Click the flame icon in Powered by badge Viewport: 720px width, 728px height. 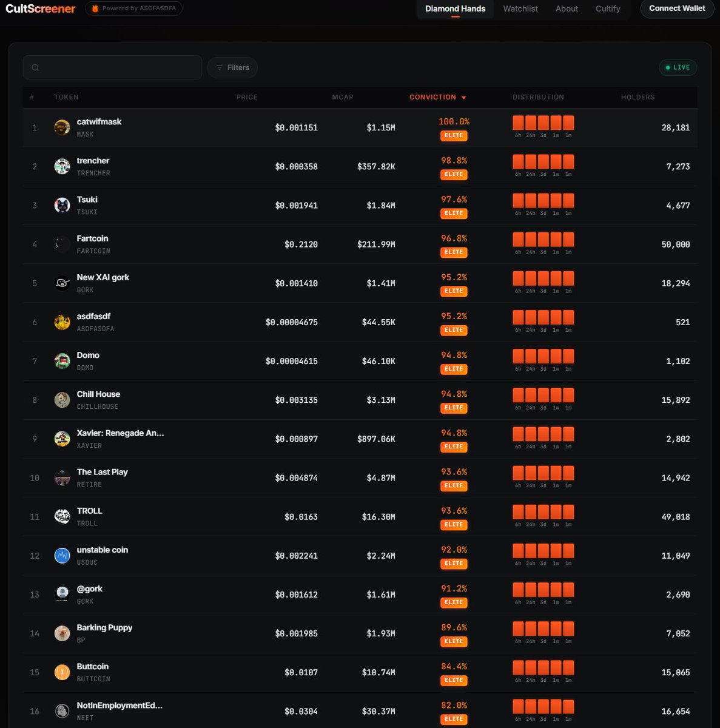(x=95, y=8)
